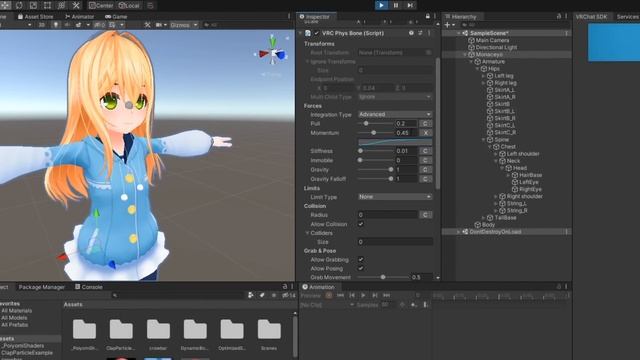This screenshot has width=640, height=360.
Task: Open the Services tab
Action: tap(627, 17)
